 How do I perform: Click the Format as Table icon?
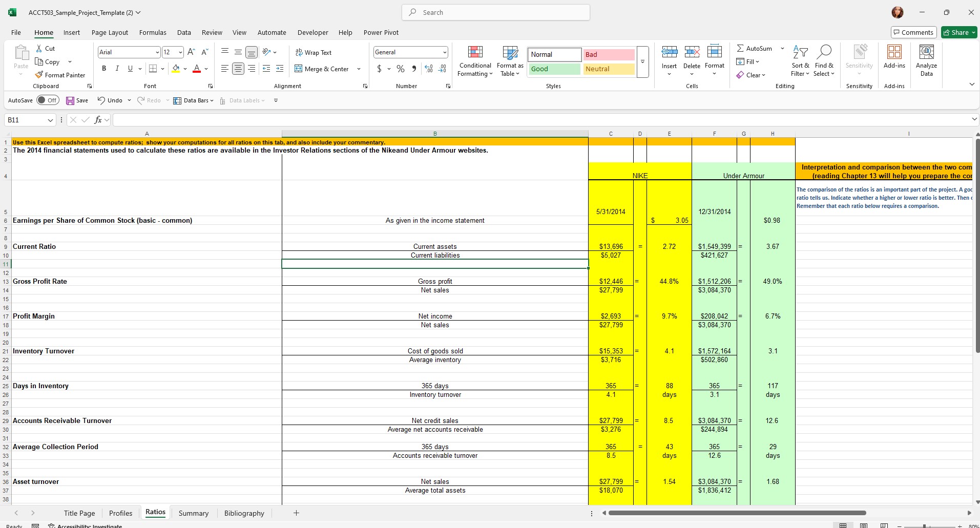coord(510,53)
